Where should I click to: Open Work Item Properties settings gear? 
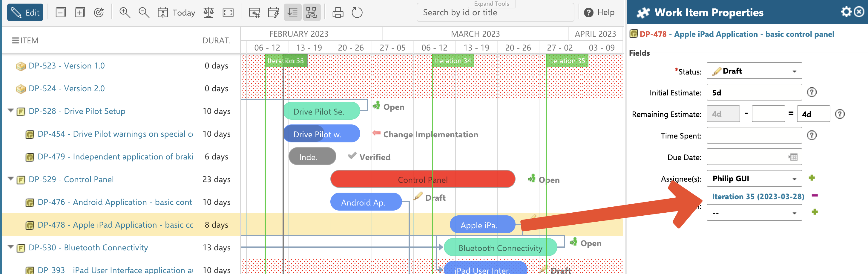point(846,12)
